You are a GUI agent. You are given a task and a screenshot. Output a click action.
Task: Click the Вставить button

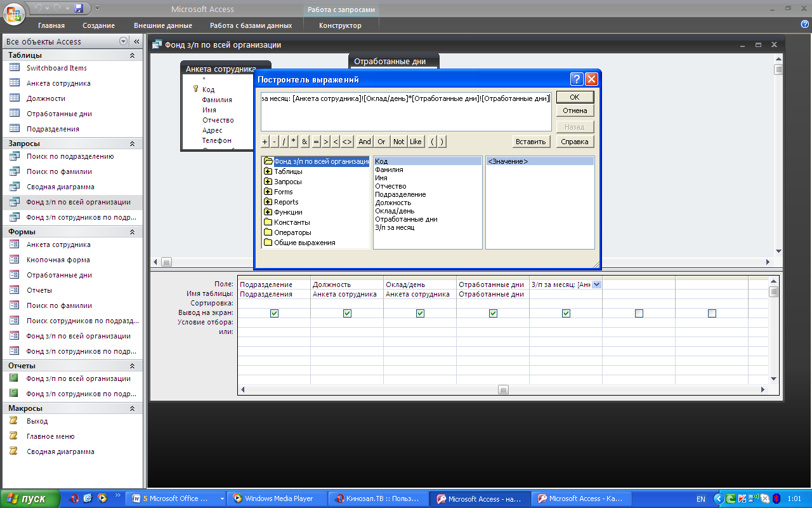(531, 142)
